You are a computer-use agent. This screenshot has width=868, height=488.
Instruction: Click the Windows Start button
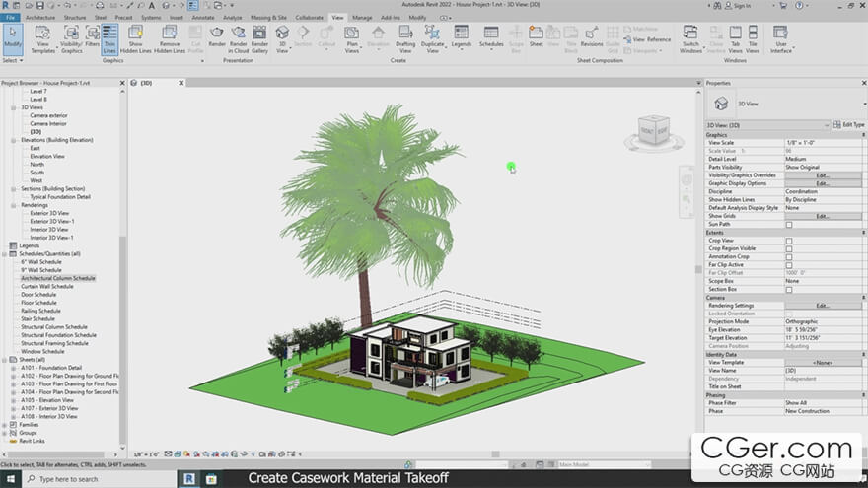(x=10, y=479)
